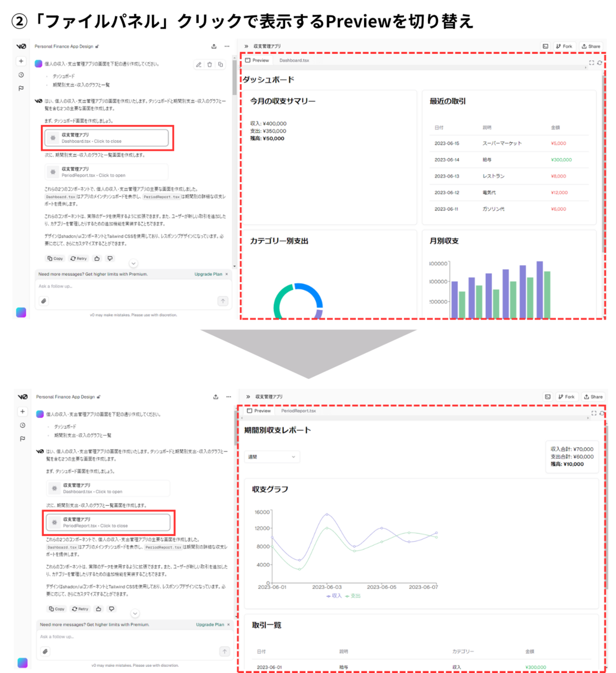Click the export icon beside title, top screenshot
The image size is (616, 673).
(214, 47)
